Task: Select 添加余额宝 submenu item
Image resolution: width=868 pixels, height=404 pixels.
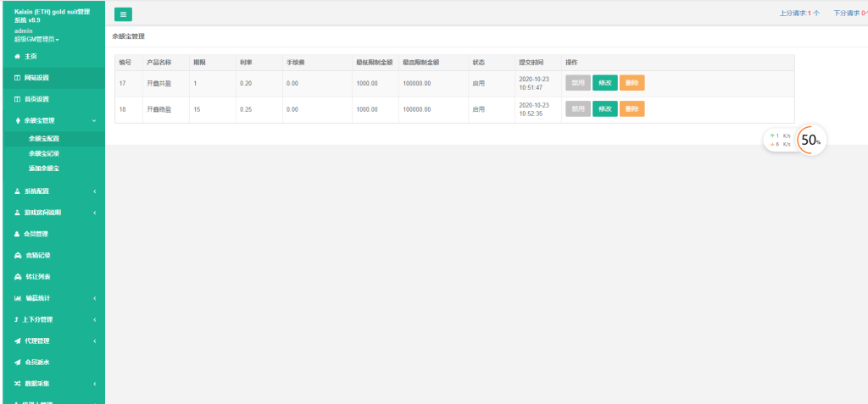Action: [x=44, y=169]
